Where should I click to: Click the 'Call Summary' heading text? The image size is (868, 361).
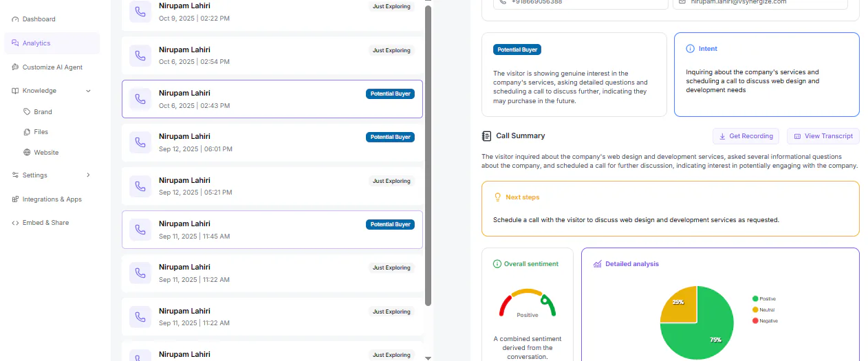point(520,136)
